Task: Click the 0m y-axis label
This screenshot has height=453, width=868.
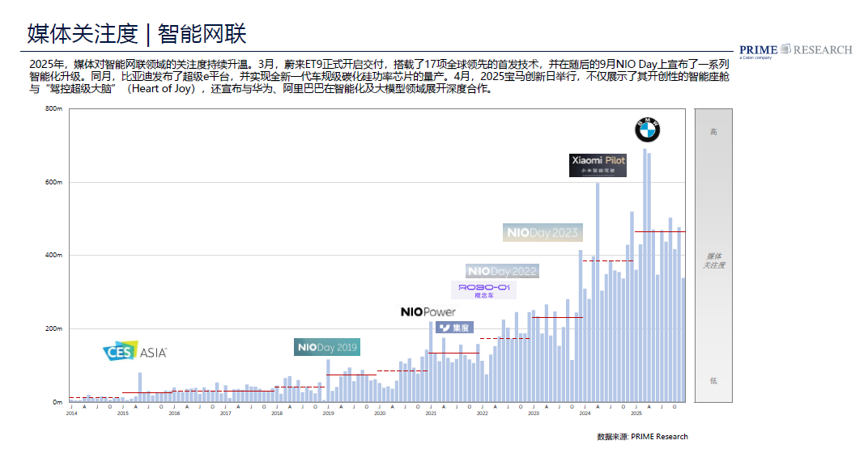Action: tap(57, 402)
